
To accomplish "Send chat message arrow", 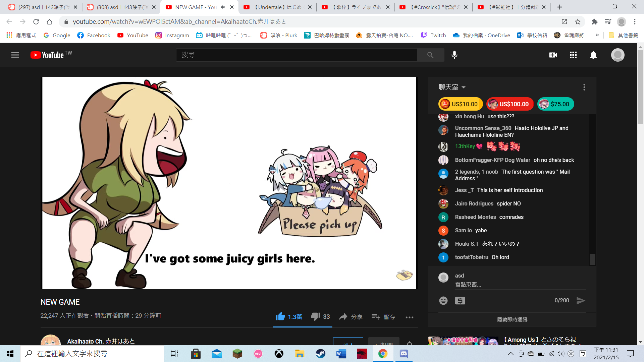I will 581,301.
